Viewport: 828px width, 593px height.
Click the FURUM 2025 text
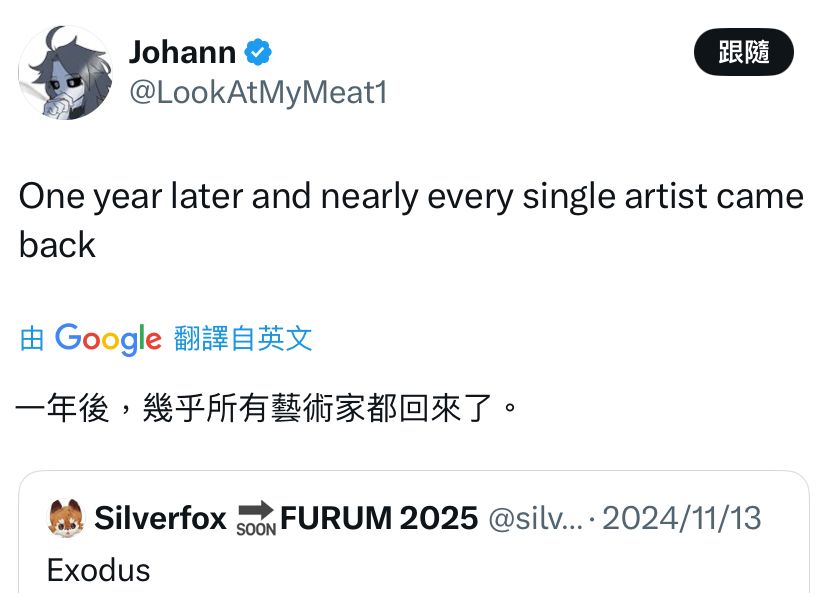(x=379, y=518)
